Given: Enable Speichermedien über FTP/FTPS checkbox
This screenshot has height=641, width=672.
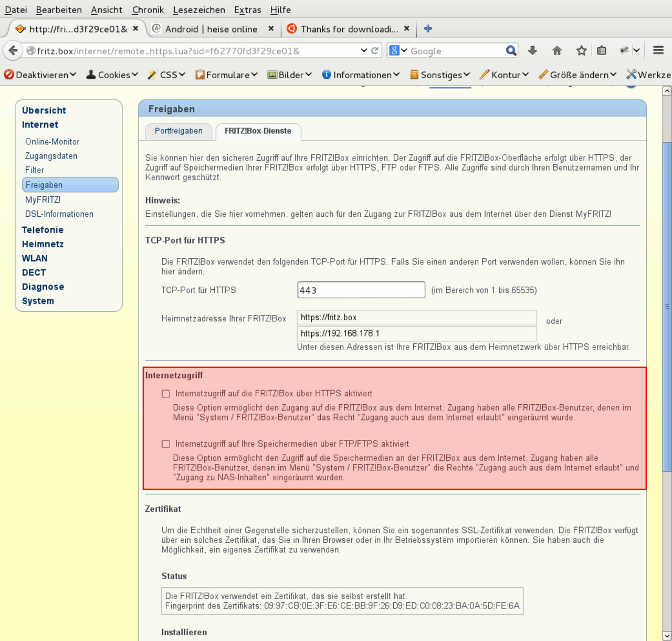Looking at the screenshot, I should 166,444.
